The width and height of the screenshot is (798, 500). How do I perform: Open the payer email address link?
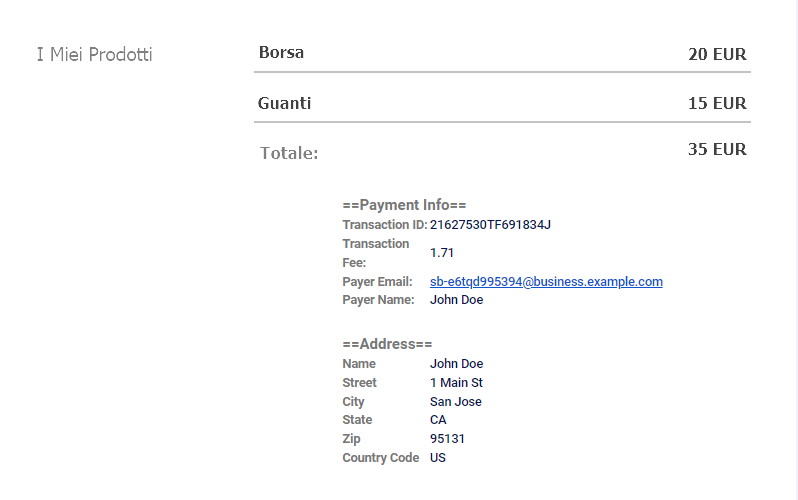click(546, 282)
